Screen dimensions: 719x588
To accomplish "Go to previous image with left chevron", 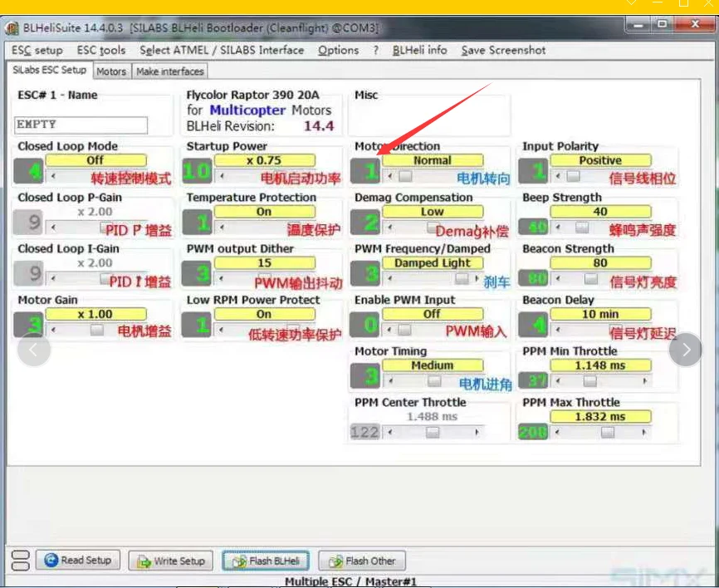I will 33,350.
